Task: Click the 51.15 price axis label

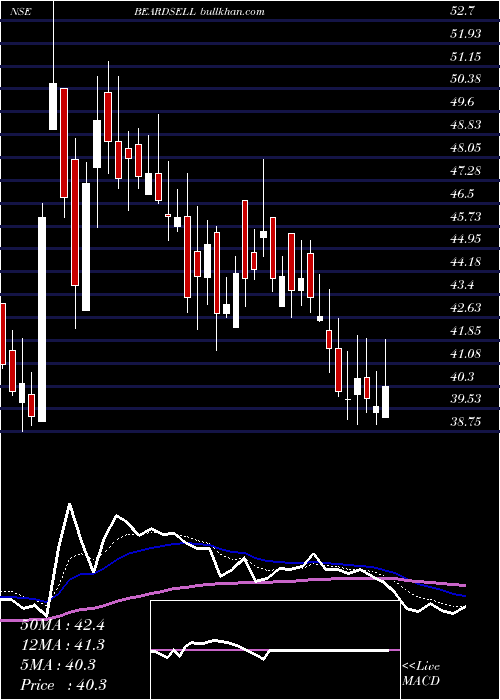Action: 465,57
